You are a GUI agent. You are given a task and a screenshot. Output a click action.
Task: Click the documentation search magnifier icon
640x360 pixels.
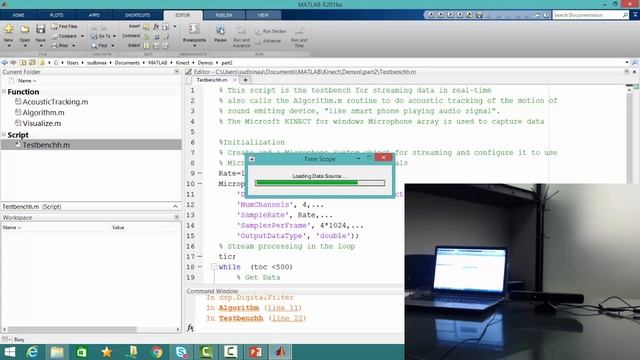[625, 15]
